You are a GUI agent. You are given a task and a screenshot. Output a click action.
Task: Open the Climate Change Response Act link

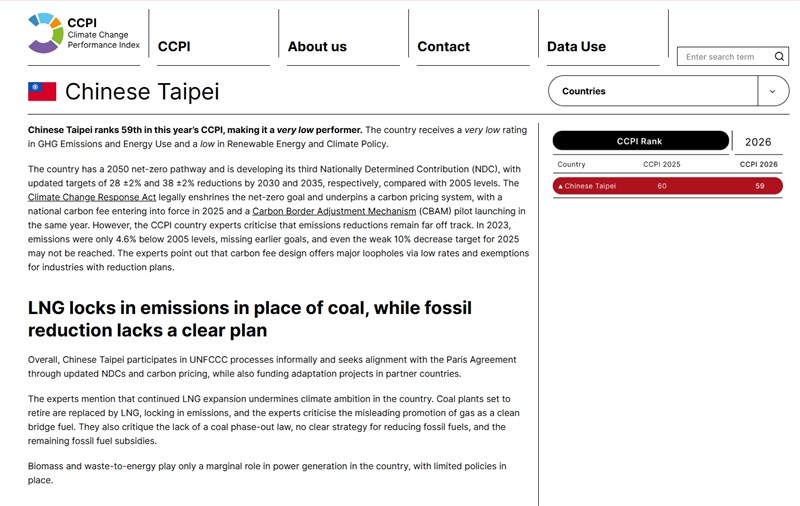click(92, 197)
